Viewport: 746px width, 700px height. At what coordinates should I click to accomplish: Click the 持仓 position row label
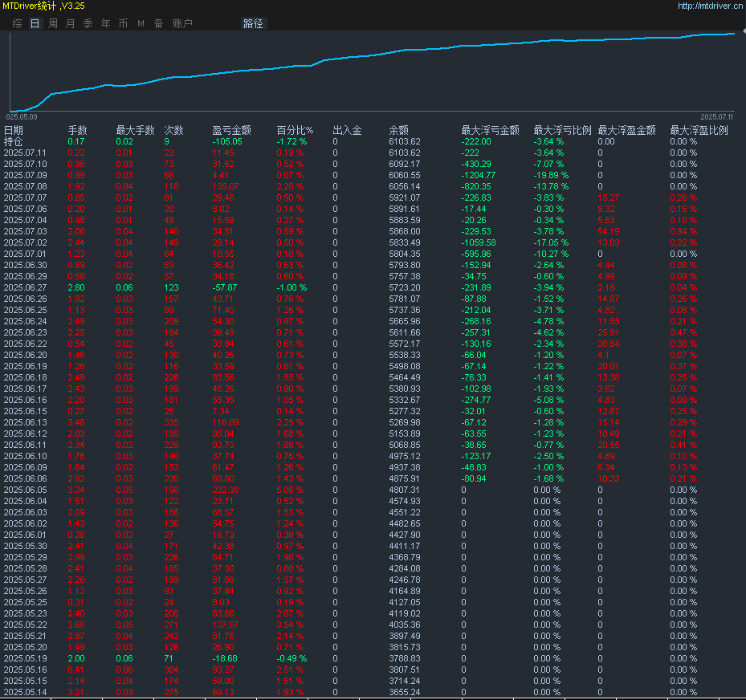pos(14,141)
